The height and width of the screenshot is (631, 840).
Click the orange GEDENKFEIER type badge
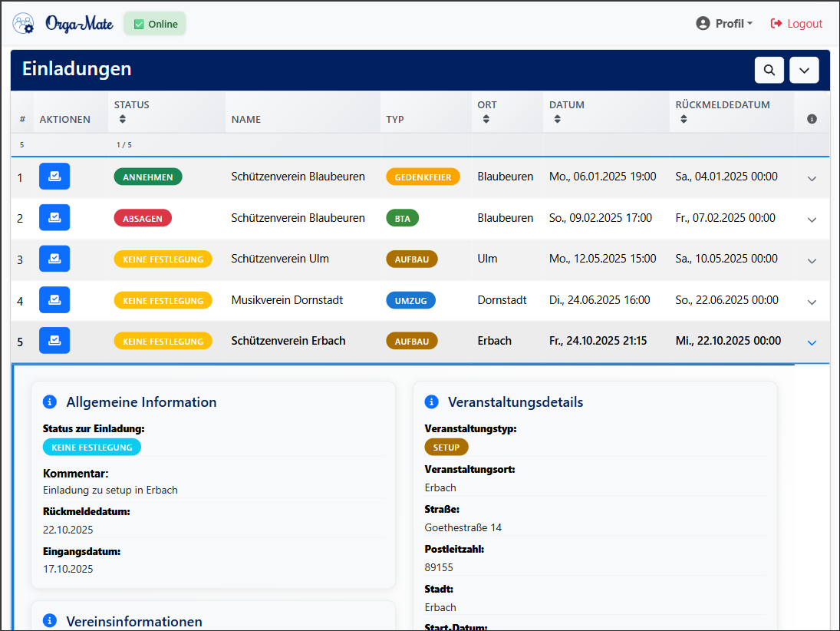point(423,177)
